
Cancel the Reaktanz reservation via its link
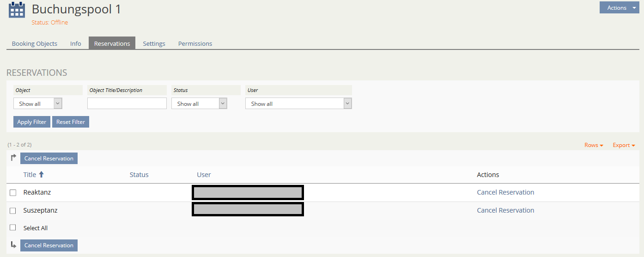tap(505, 192)
